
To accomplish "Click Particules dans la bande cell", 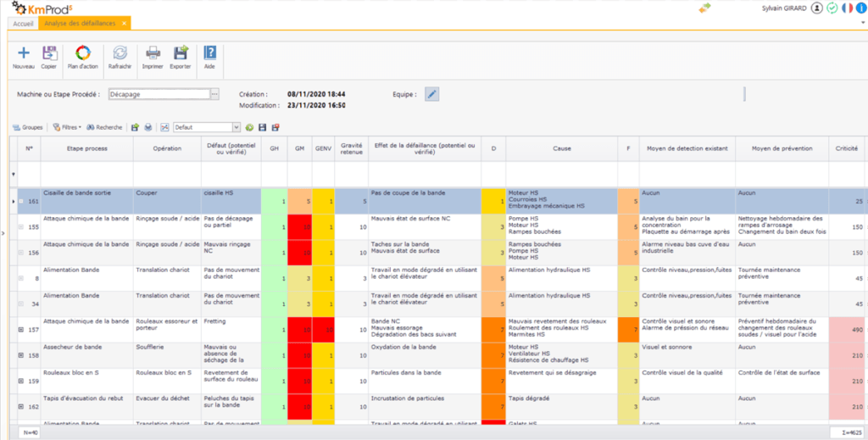I will click(x=425, y=381).
